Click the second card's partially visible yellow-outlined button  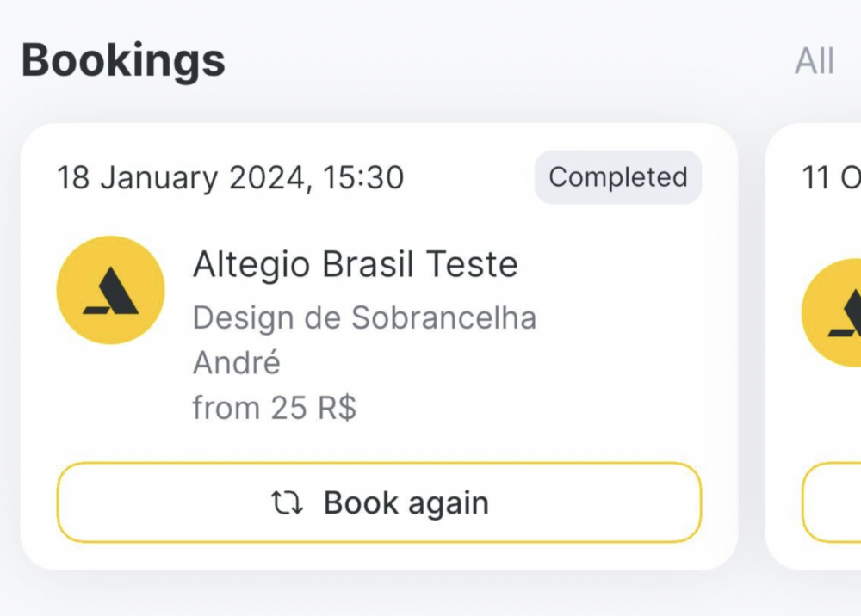[x=832, y=502]
